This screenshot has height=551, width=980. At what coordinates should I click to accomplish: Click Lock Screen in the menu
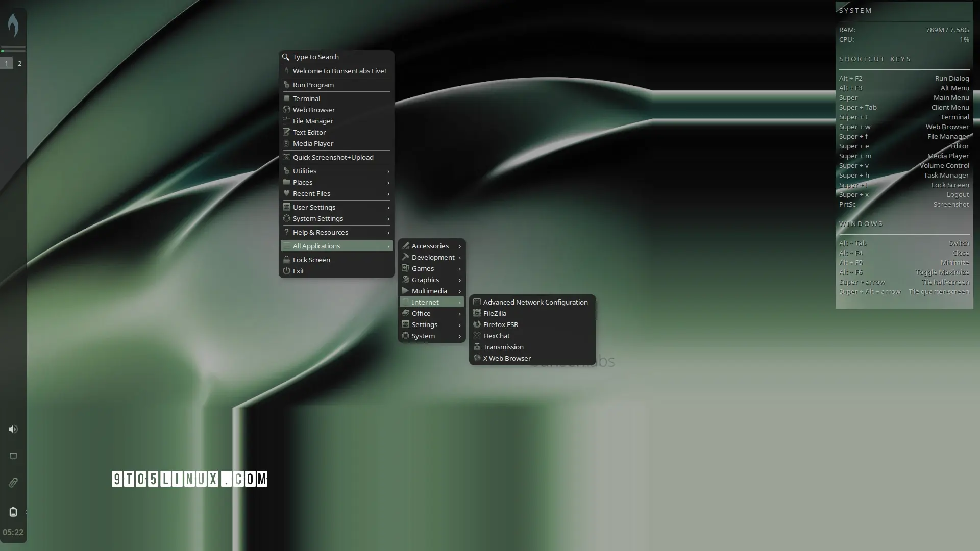coord(311,260)
